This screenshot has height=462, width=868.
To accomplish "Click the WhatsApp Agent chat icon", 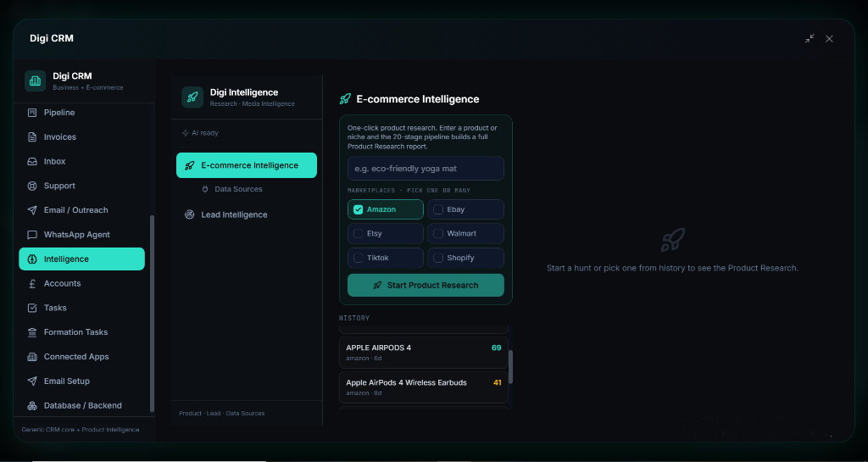I will [32, 235].
